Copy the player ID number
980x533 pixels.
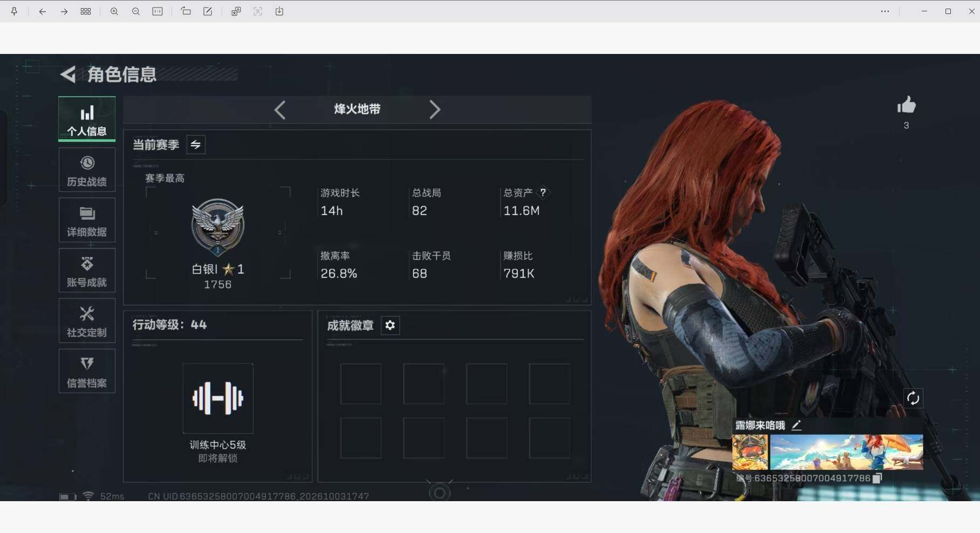877,478
